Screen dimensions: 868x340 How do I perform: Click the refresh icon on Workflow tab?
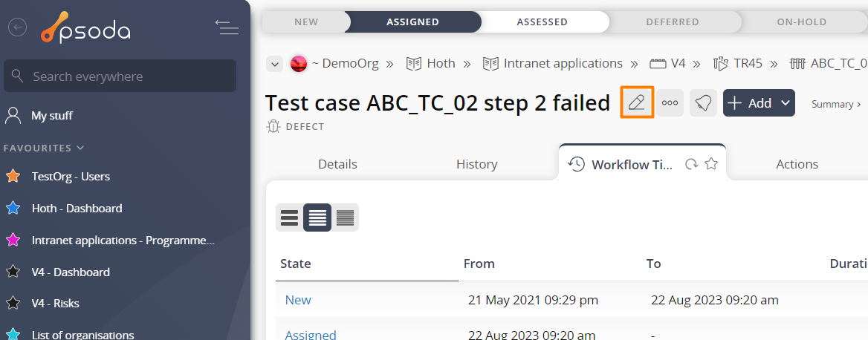pyautogui.click(x=691, y=164)
